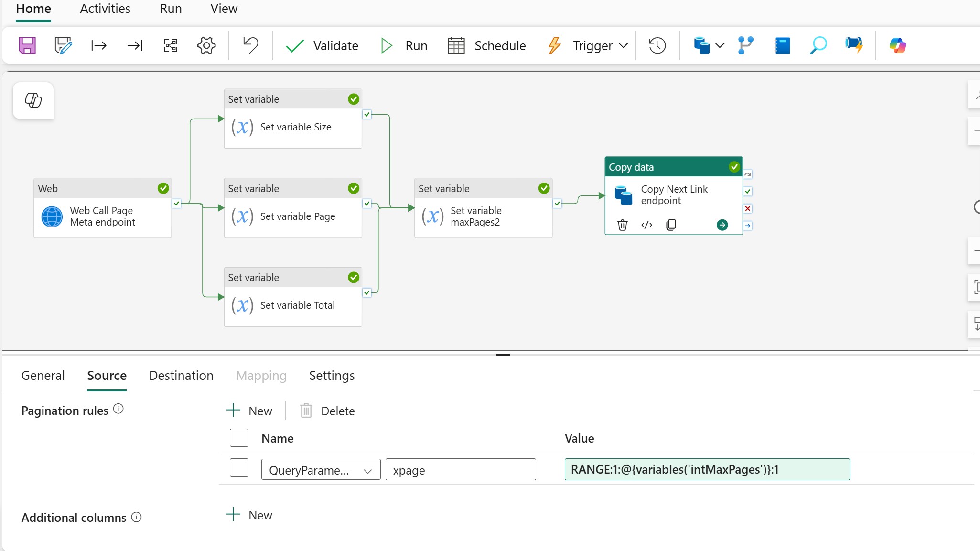Delete Copy data activity via trash icon
This screenshot has width=980, height=551.
pos(622,225)
